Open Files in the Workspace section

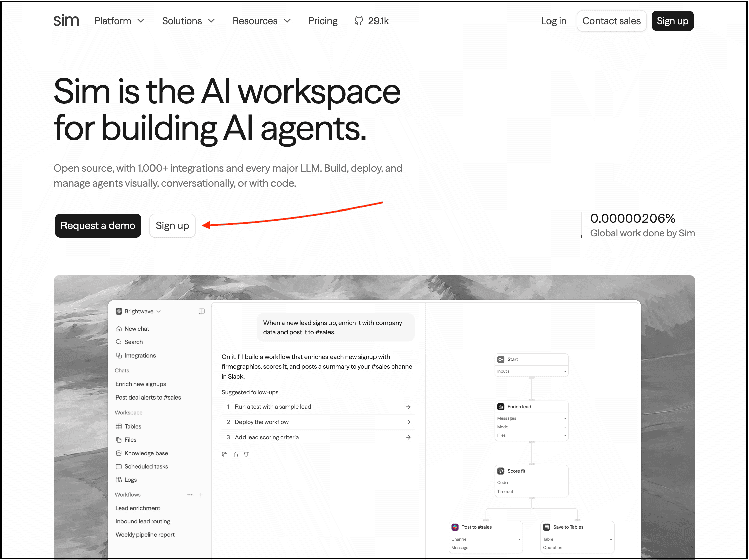click(x=130, y=440)
